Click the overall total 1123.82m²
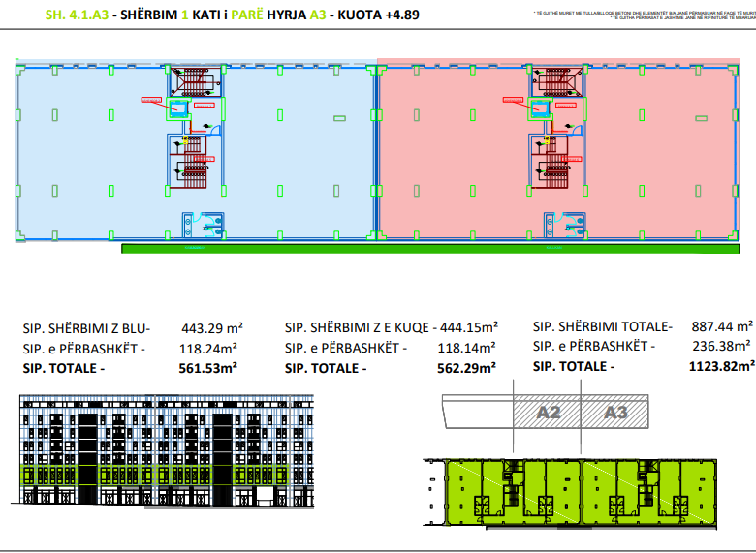 [x=718, y=366]
